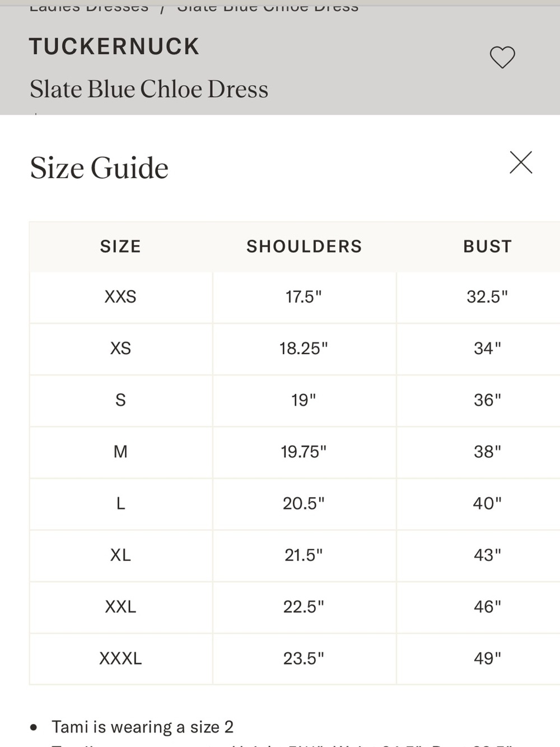
Task: Select the XS size row
Action: coord(295,349)
